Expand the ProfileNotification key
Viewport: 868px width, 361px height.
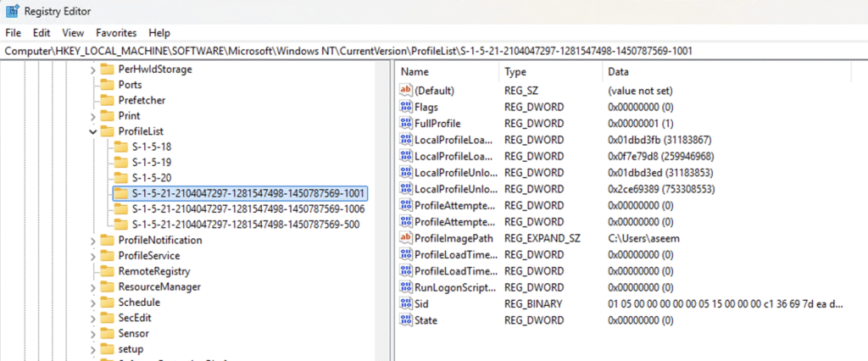tap(92, 240)
